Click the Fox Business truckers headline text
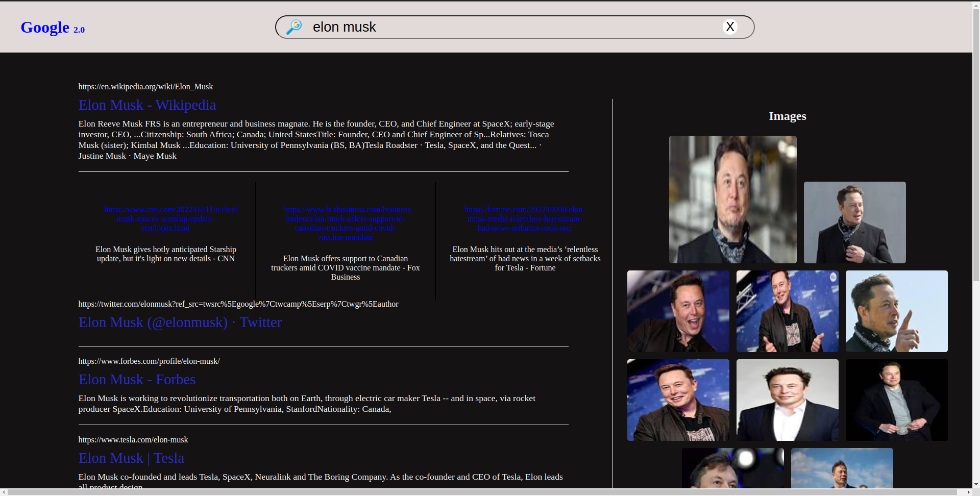This screenshot has height=496, width=980. click(346, 268)
